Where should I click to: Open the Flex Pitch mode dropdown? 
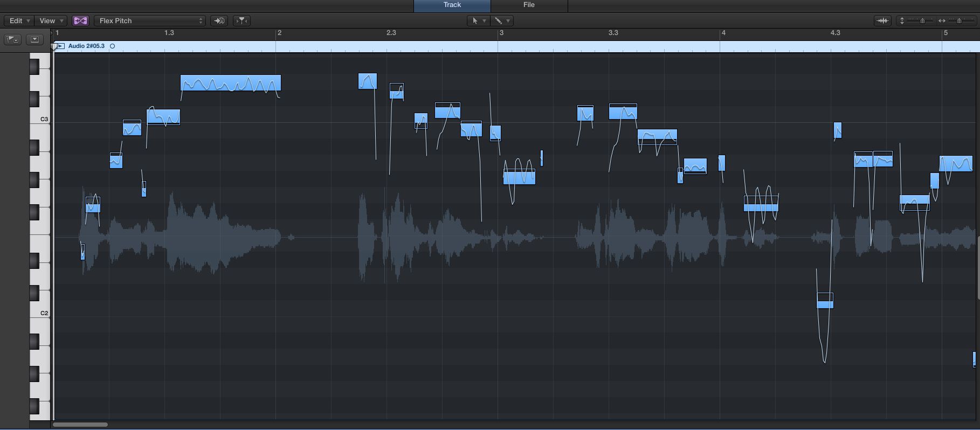coord(150,20)
